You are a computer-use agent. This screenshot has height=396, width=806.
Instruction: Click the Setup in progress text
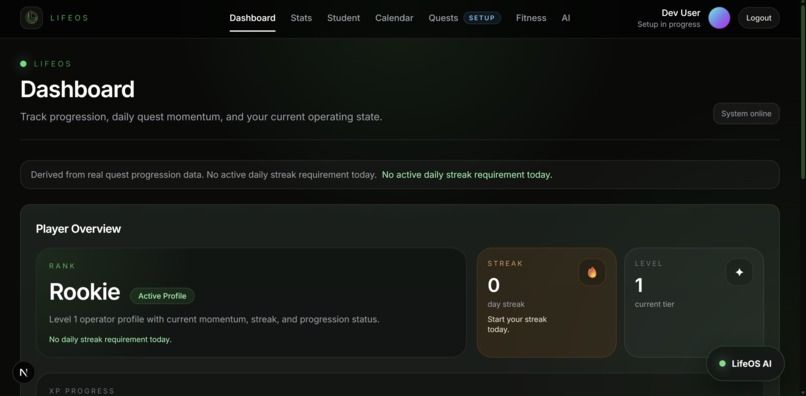pyautogui.click(x=669, y=24)
